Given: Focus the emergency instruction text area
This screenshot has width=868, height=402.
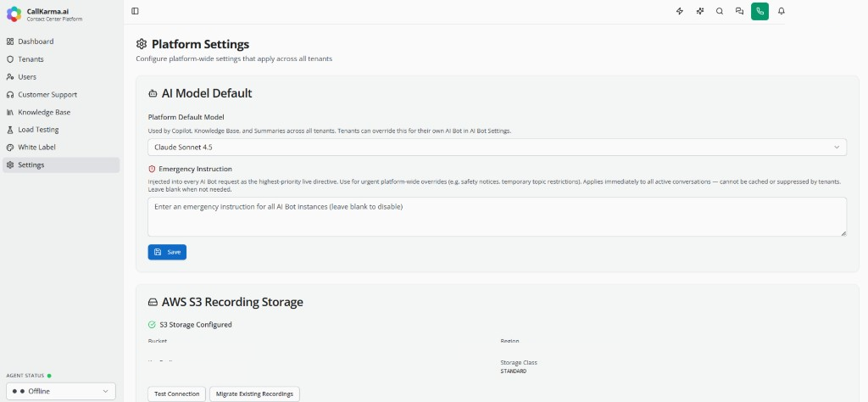Looking at the screenshot, I should pos(497,217).
